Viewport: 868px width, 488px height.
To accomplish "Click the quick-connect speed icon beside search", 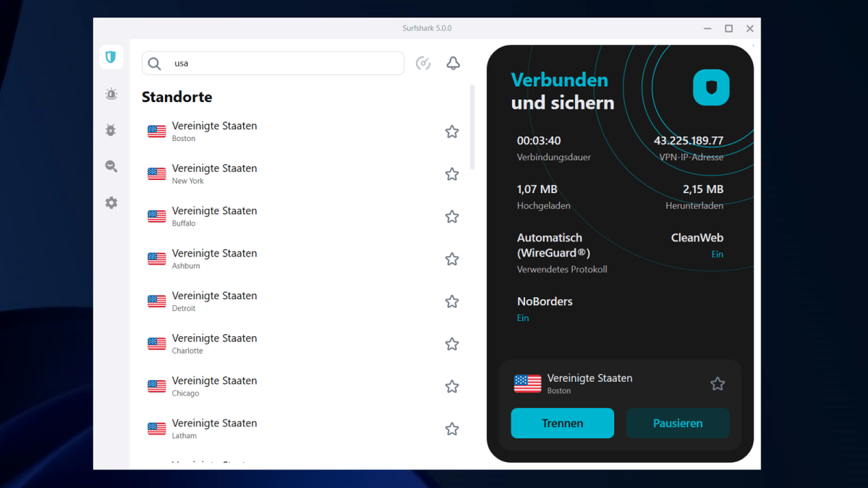I will (x=423, y=64).
